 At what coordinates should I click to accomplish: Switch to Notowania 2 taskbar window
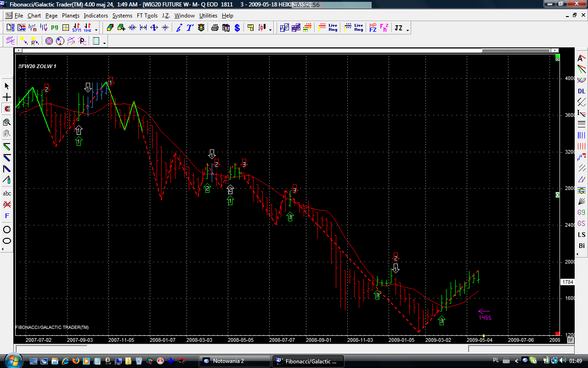(234, 361)
